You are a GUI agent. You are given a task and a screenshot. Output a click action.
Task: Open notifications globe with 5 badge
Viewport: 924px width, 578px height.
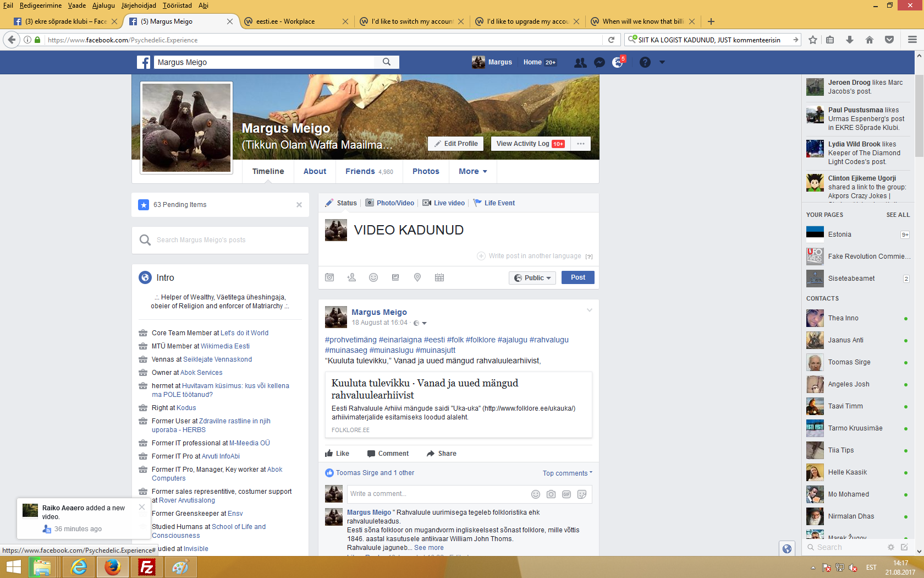[618, 62]
